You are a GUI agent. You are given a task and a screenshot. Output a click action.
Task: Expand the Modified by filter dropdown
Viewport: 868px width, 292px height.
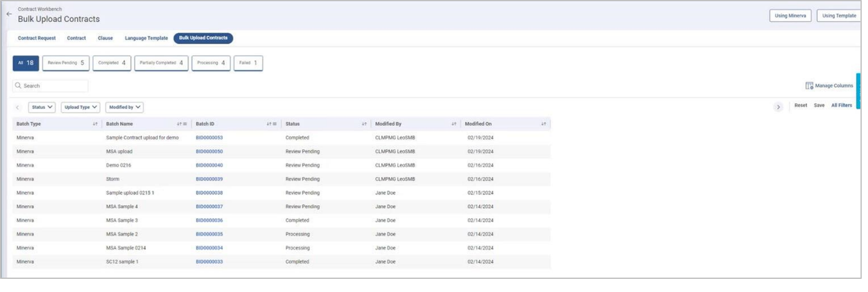pyautogui.click(x=124, y=108)
